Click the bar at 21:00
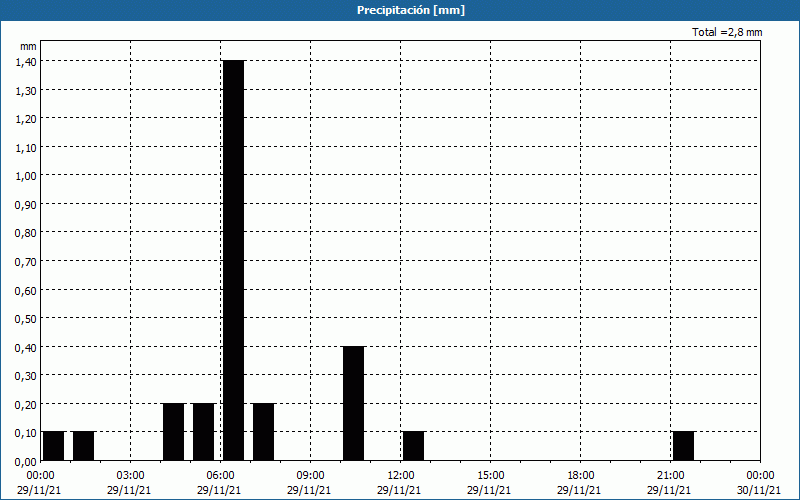The image size is (800, 500). coord(684,446)
